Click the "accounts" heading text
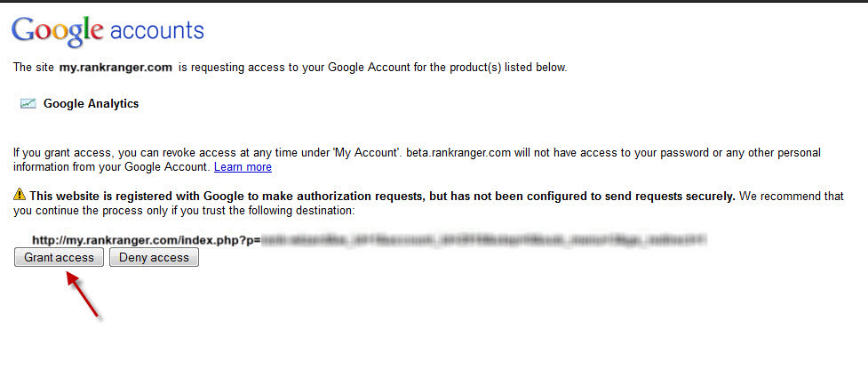The height and width of the screenshot is (378, 868). 157,32
